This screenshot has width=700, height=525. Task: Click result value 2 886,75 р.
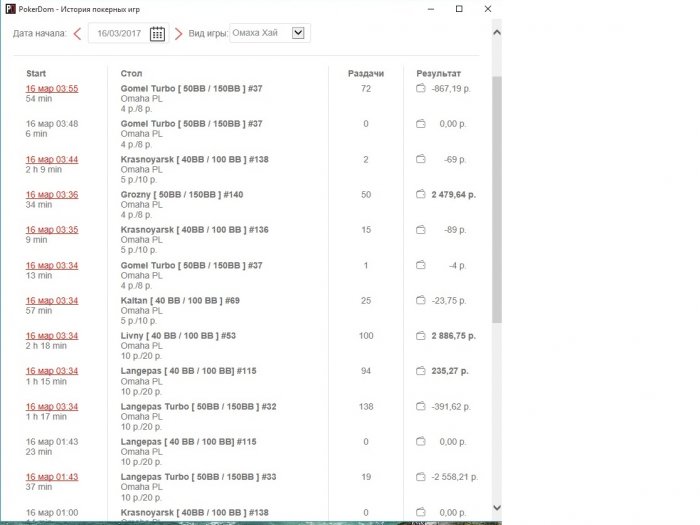pos(454,336)
